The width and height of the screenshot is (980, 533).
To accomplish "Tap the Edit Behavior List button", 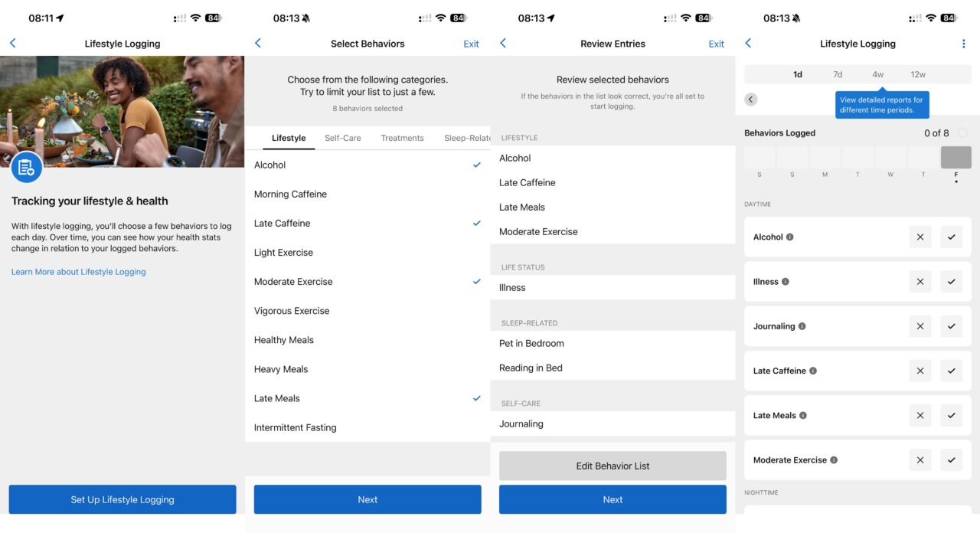I will [x=612, y=466].
